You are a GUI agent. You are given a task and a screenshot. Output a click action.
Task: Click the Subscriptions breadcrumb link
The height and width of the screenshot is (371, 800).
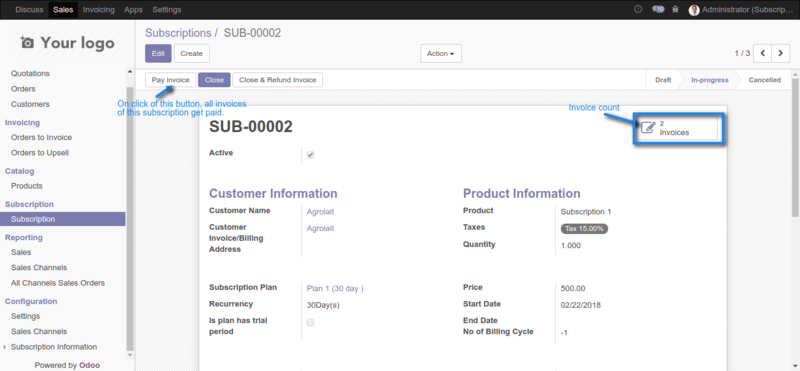point(178,33)
